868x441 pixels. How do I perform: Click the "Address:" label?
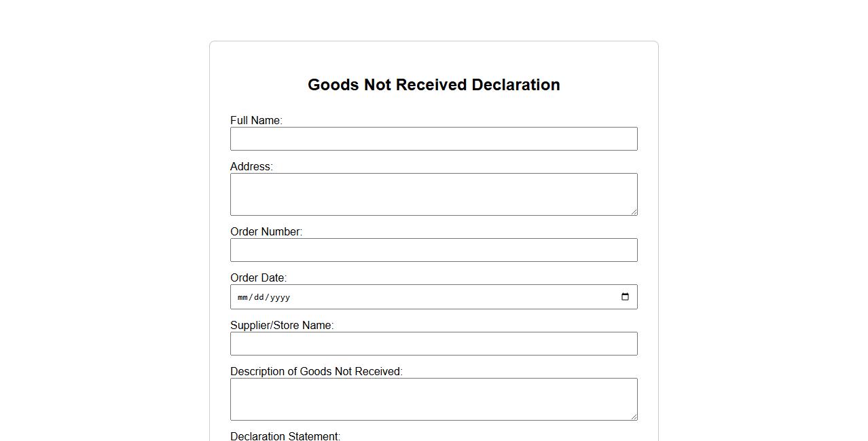(251, 167)
